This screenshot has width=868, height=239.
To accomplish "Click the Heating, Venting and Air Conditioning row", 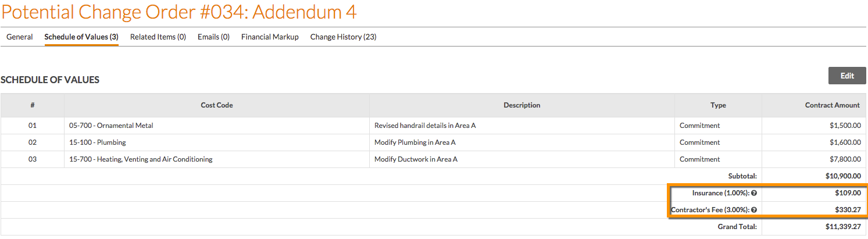I will [434, 159].
